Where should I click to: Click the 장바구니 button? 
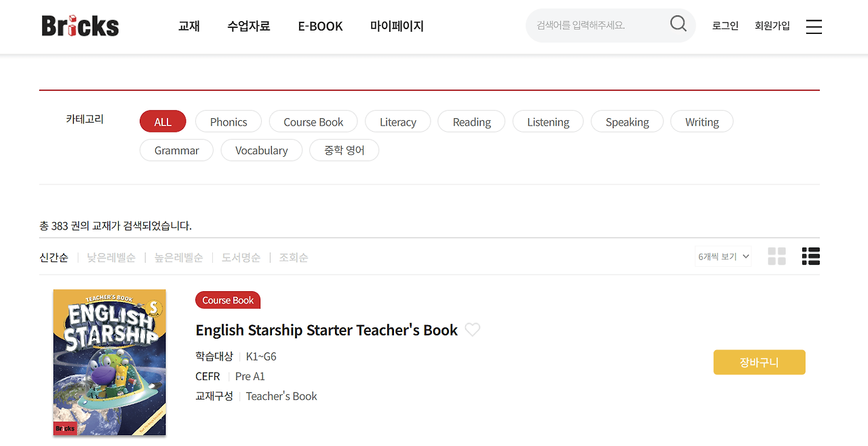(759, 362)
